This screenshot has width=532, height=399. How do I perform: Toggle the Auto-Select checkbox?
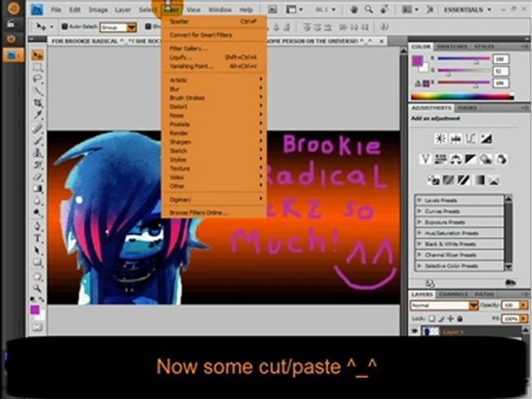(x=64, y=26)
